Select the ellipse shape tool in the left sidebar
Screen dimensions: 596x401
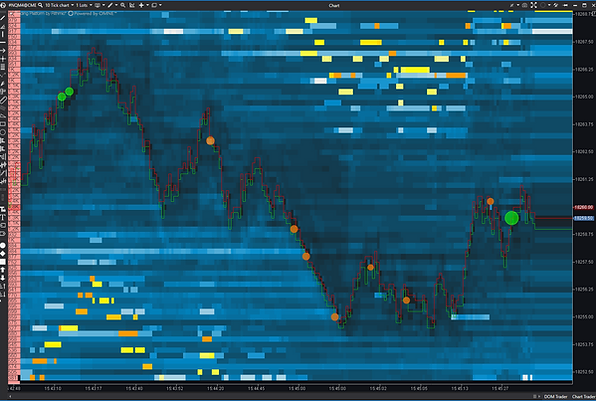[x=3, y=132]
